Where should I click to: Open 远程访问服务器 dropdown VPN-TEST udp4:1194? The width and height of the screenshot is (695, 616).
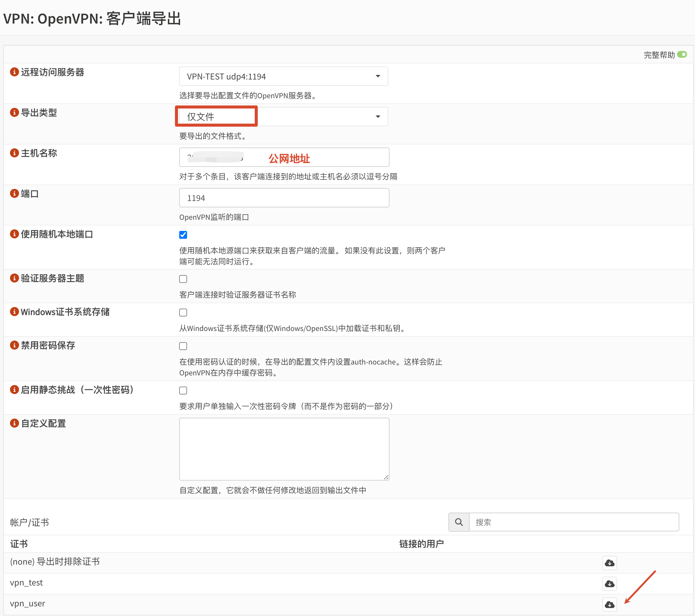tap(283, 76)
